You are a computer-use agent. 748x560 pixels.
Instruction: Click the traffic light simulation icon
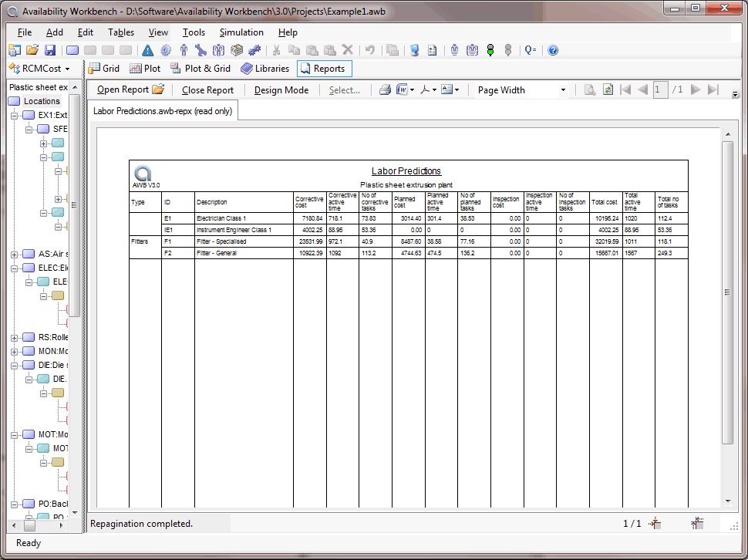point(490,50)
